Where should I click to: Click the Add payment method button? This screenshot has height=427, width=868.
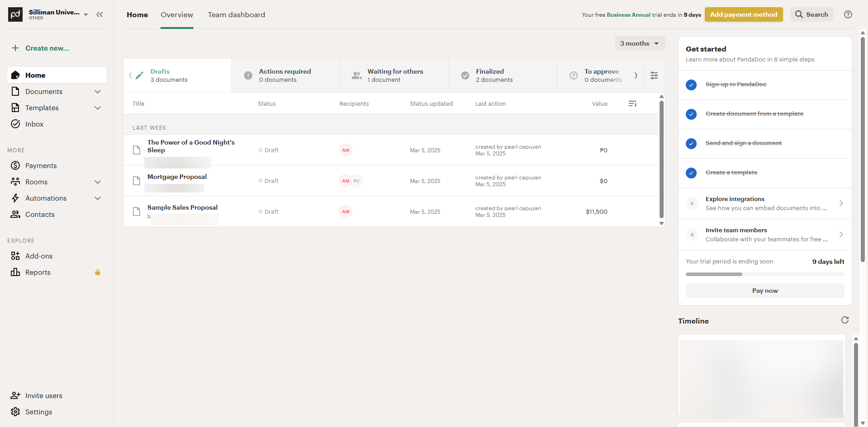[x=743, y=14]
